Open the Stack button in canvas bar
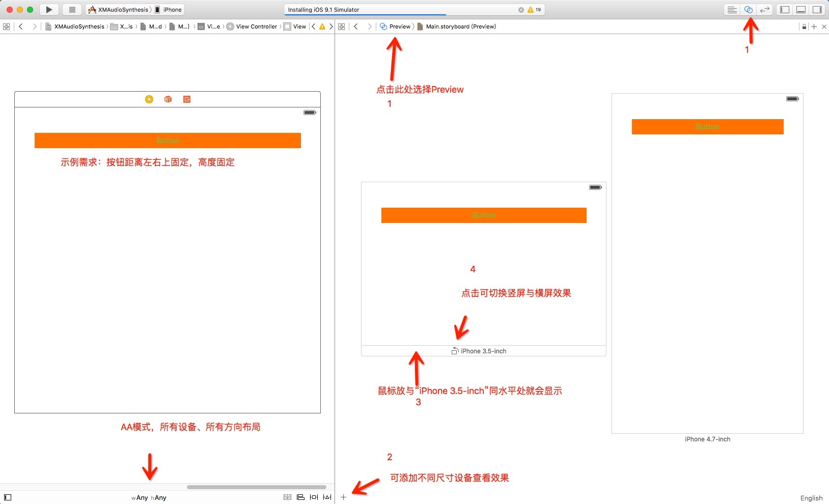 287,497
